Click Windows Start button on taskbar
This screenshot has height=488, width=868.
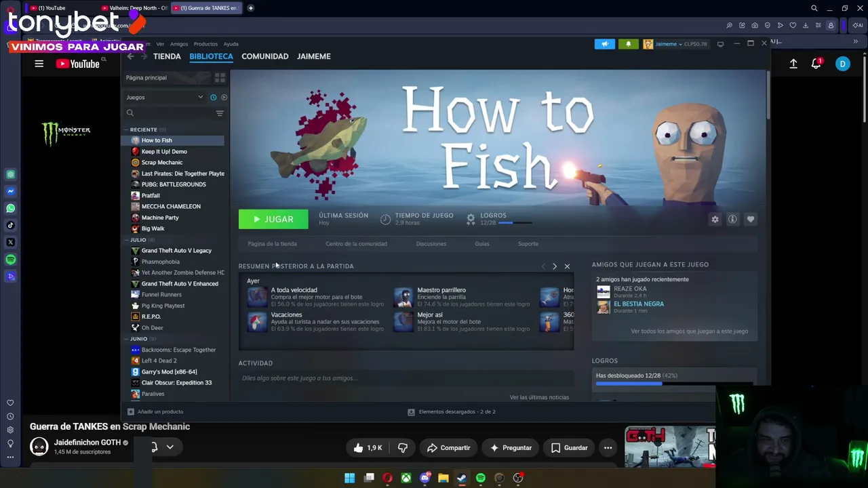tap(349, 478)
